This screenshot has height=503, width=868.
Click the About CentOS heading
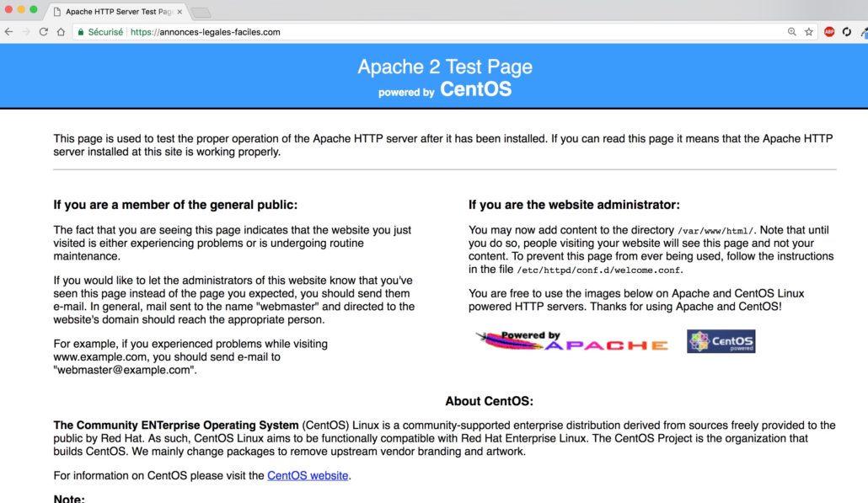point(490,401)
